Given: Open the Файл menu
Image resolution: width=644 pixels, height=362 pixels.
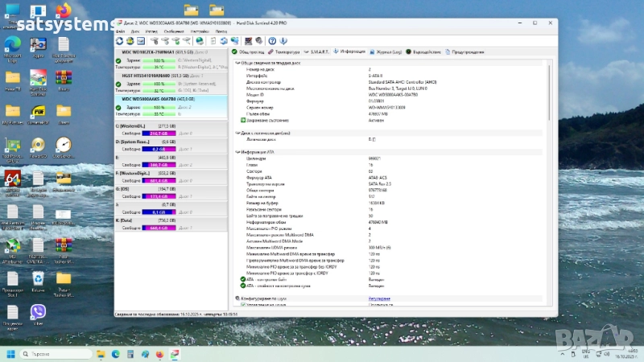Looking at the screenshot, I should tap(120, 31).
